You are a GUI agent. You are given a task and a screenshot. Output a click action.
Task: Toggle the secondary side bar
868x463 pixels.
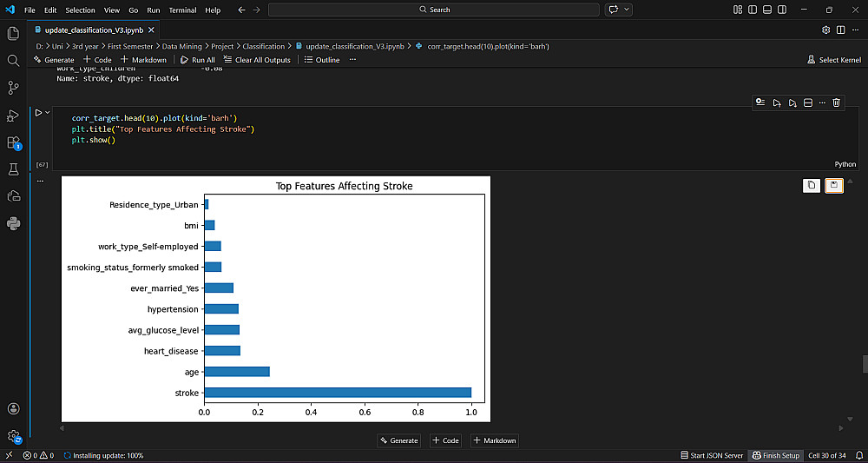tap(781, 10)
